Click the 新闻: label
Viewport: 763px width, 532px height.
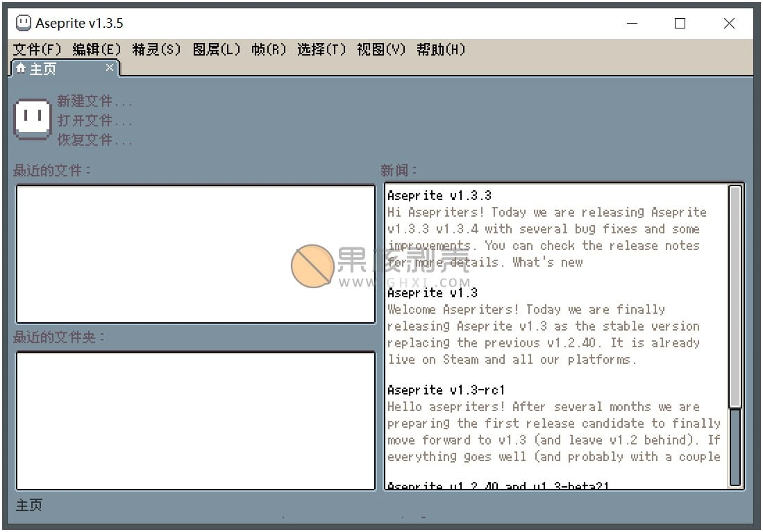point(399,170)
